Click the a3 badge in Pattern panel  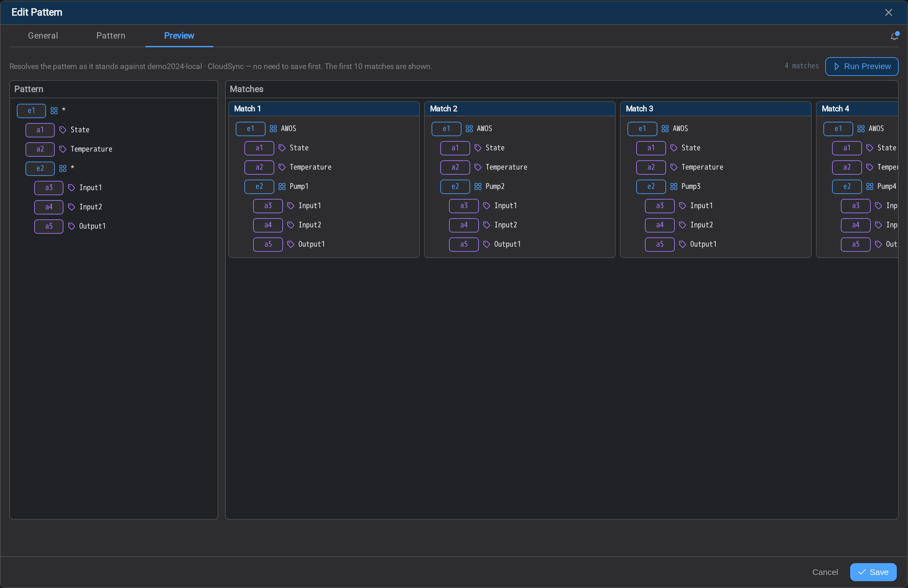click(49, 188)
